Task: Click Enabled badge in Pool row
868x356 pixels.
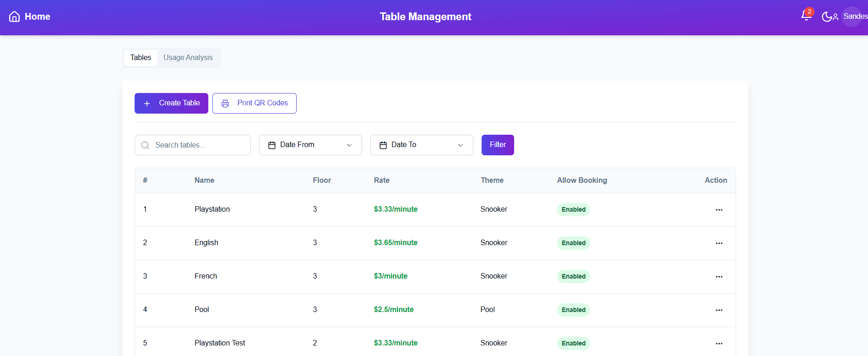Action: pos(574,310)
